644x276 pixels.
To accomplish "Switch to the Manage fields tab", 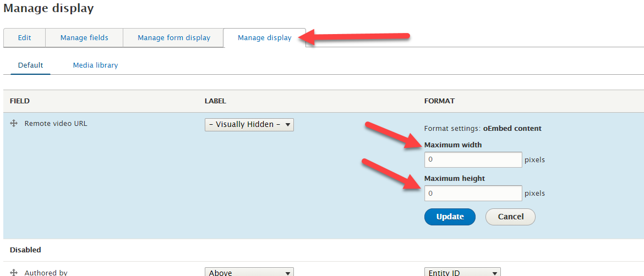I will pyautogui.click(x=84, y=38).
